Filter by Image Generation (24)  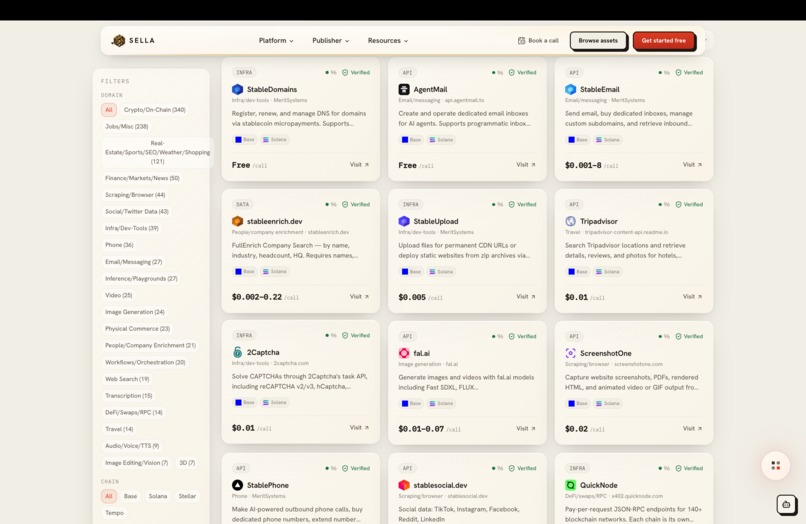point(135,312)
